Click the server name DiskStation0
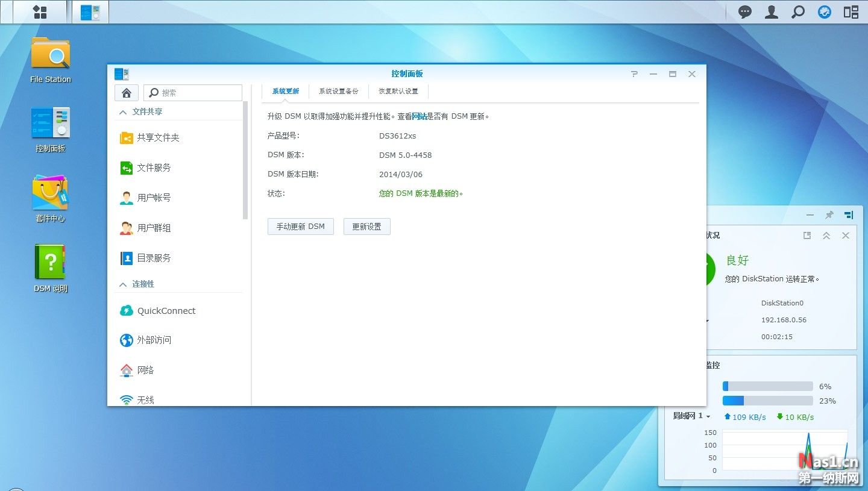 coord(782,303)
